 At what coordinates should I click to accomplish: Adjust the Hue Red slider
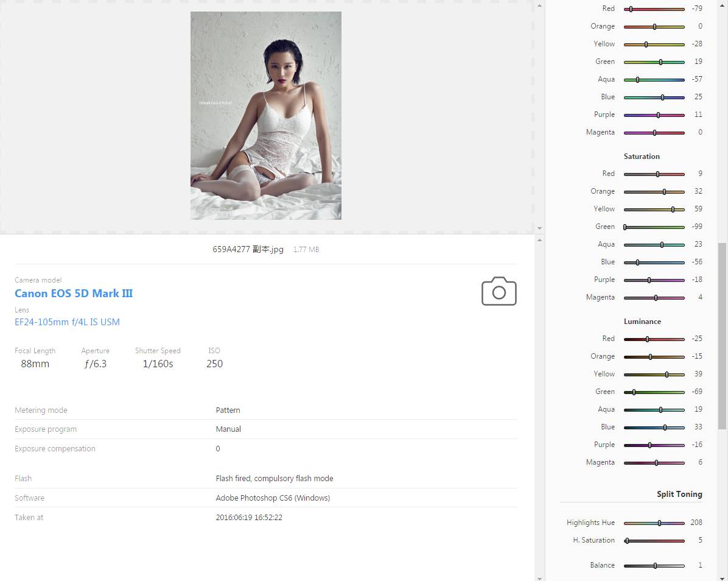coord(654,9)
